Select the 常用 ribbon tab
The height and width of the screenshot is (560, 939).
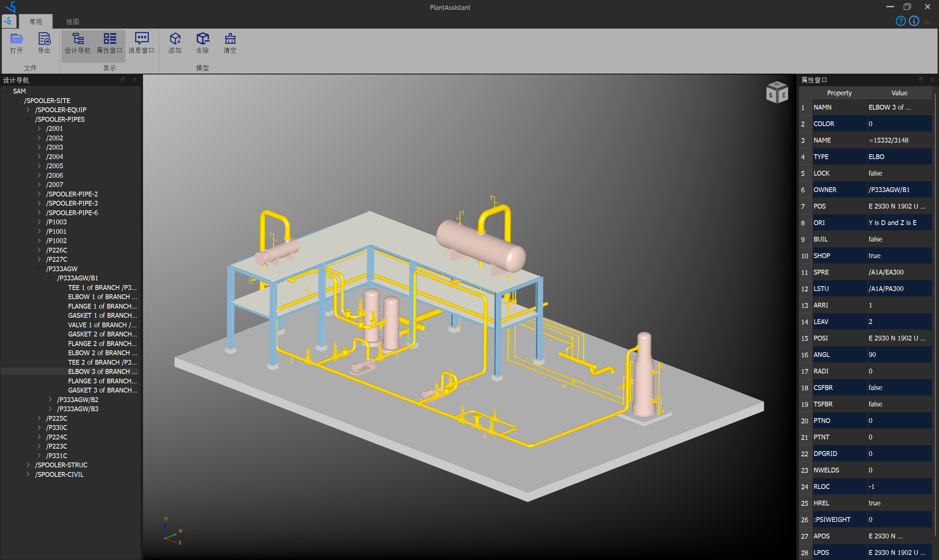pos(36,22)
